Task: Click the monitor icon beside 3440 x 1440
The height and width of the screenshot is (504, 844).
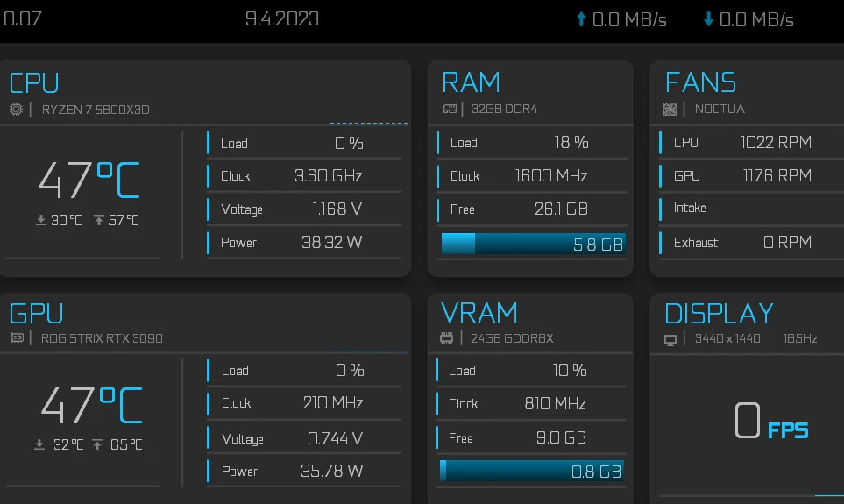Action: tap(670, 339)
